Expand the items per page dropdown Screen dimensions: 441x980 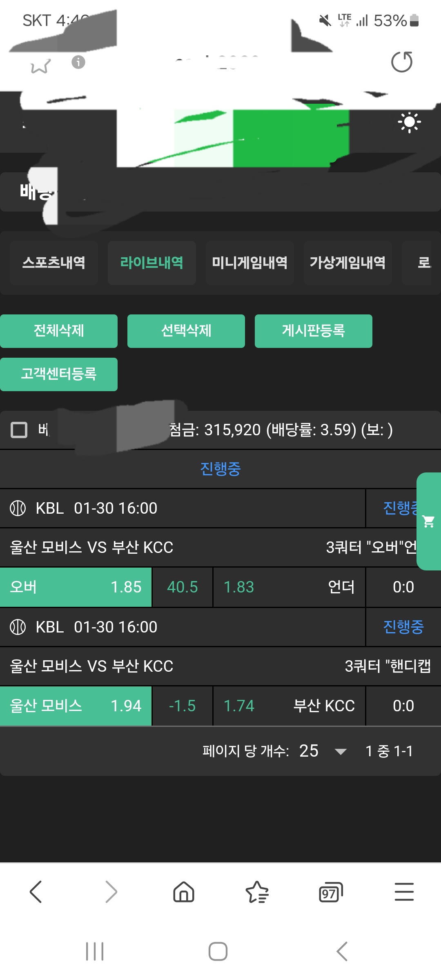(x=340, y=751)
